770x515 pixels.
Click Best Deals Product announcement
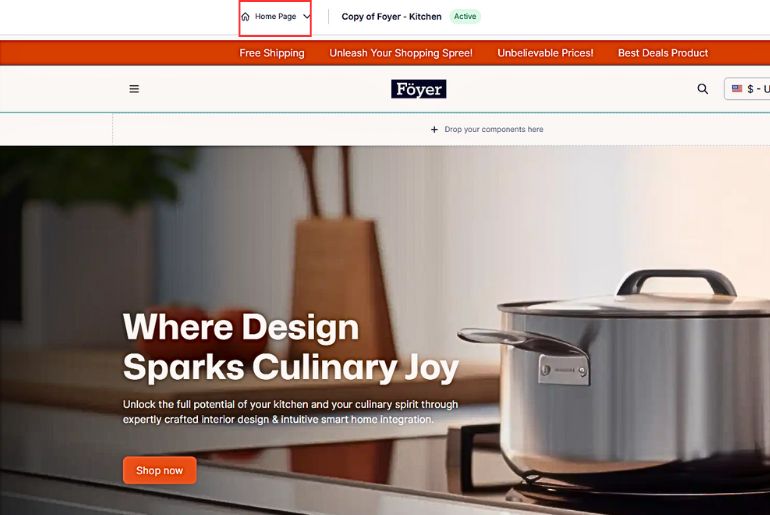click(x=663, y=53)
